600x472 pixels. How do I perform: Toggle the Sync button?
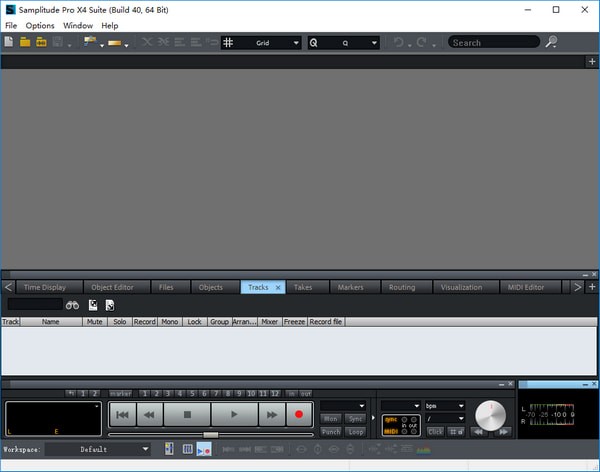[355, 419]
